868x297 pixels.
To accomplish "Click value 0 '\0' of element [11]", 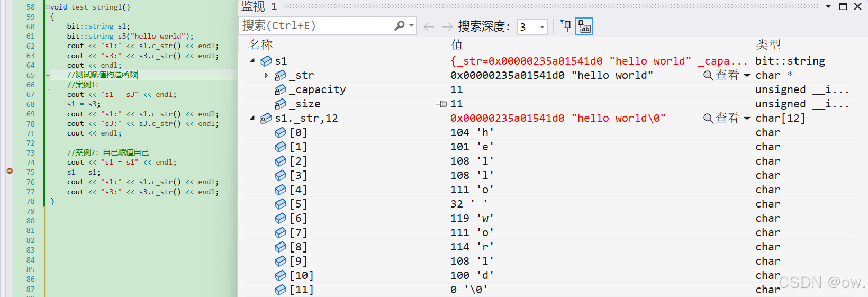I will [469, 290].
